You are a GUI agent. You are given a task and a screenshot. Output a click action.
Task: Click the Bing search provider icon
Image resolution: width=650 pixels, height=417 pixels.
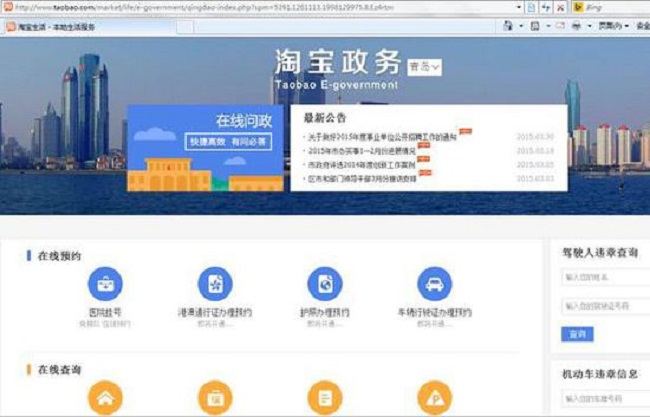[579, 7]
